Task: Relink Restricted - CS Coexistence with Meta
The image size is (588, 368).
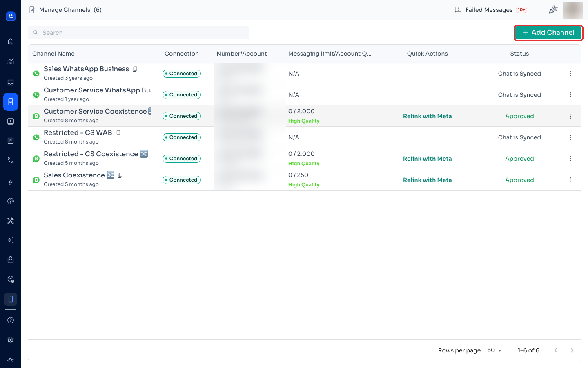Action: (428, 159)
